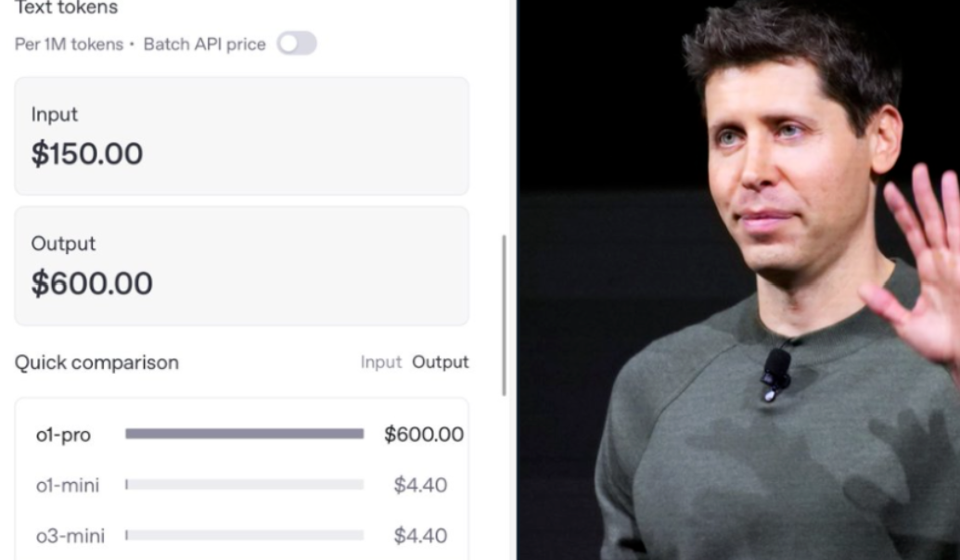Image resolution: width=960 pixels, height=560 pixels.
Task: Switch comparison to the Input tab
Action: [x=380, y=363]
